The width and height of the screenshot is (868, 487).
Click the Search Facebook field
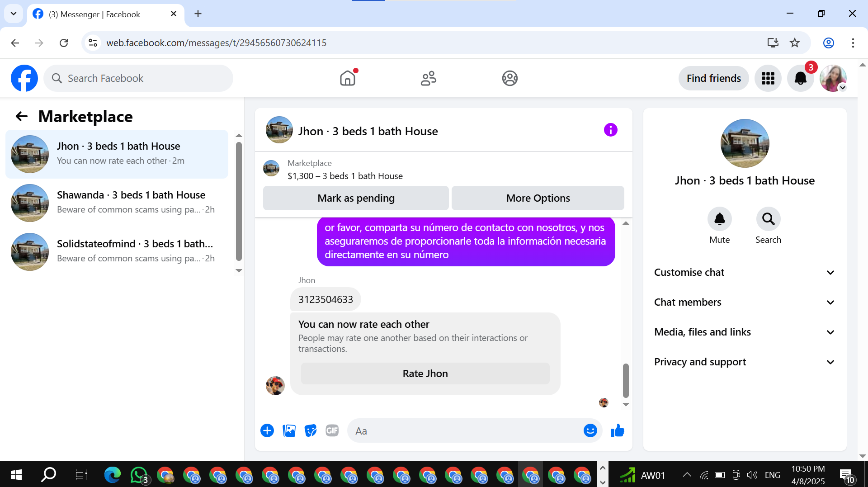click(x=138, y=78)
